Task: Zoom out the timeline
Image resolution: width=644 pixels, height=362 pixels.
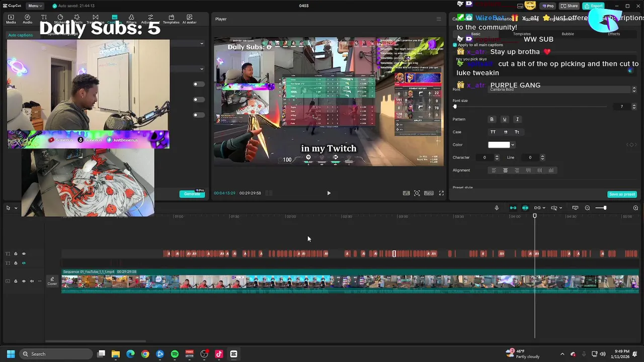Action: tap(587, 208)
